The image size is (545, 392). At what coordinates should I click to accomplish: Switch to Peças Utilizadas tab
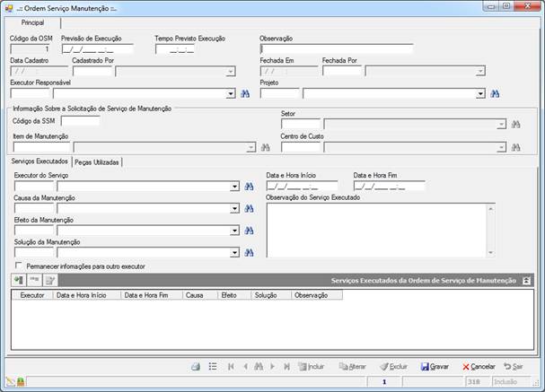coord(97,162)
